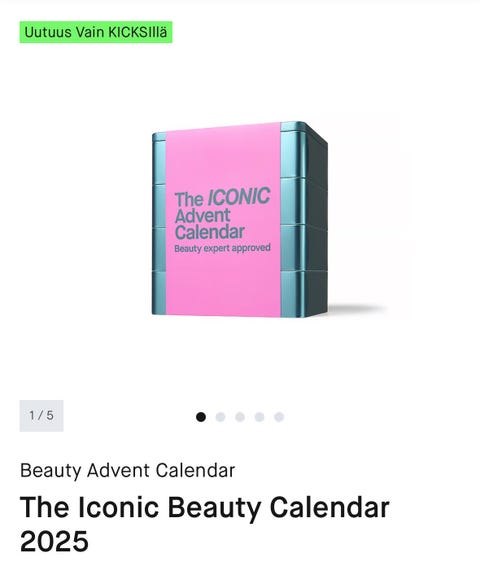Click the teal left edge of the tin

[159, 224]
